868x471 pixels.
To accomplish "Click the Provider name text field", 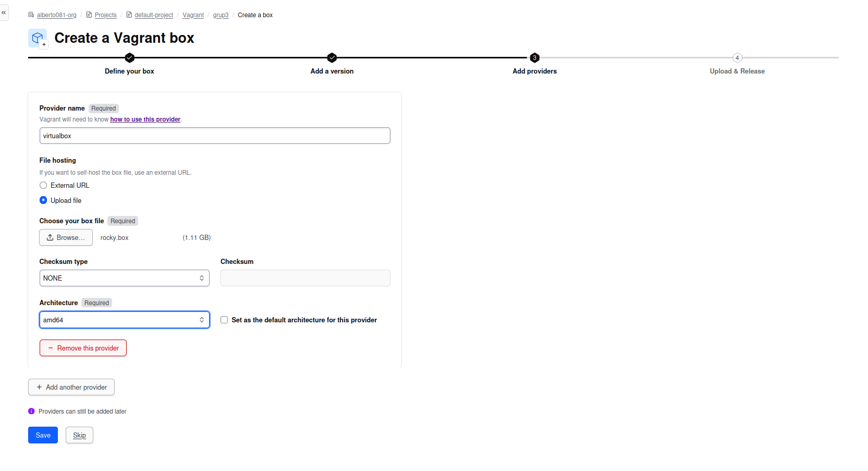I will point(215,136).
